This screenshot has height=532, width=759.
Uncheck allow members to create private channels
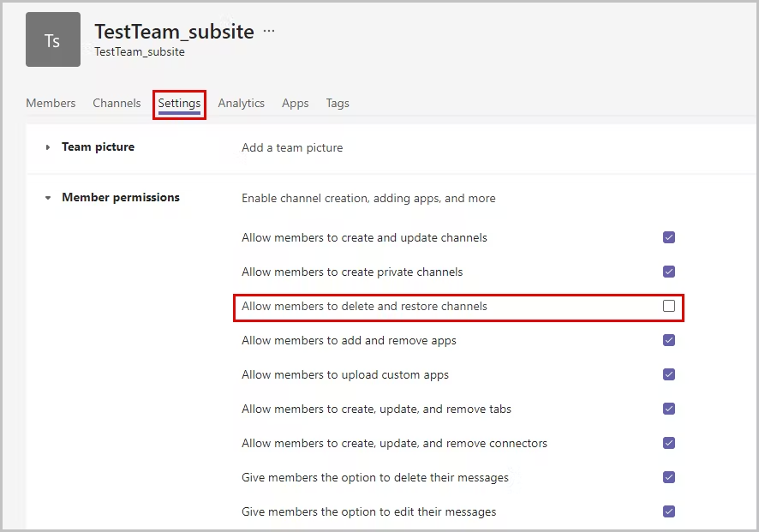tap(669, 272)
